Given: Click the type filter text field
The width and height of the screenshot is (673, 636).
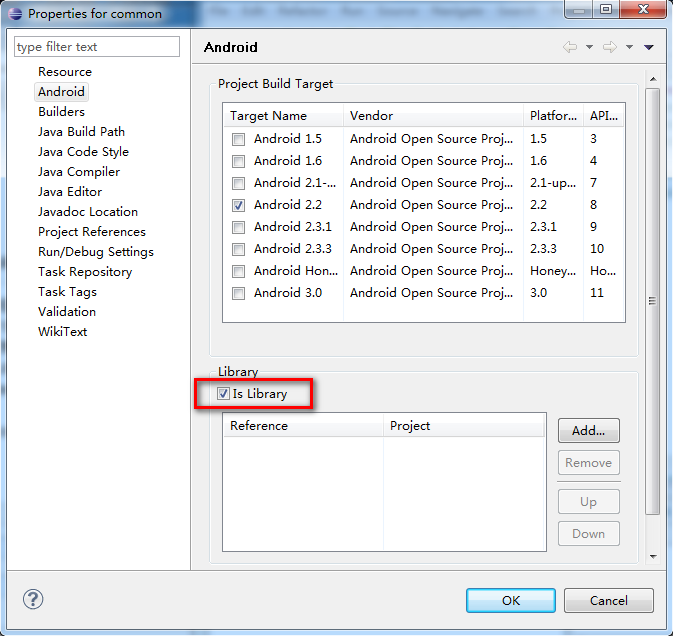Looking at the screenshot, I should pyautogui.click(x=97, y=46).
